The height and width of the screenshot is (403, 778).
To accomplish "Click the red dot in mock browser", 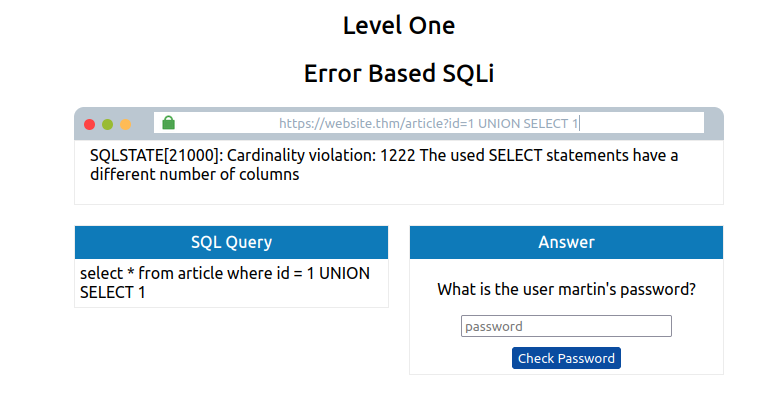I will [89, 124].
